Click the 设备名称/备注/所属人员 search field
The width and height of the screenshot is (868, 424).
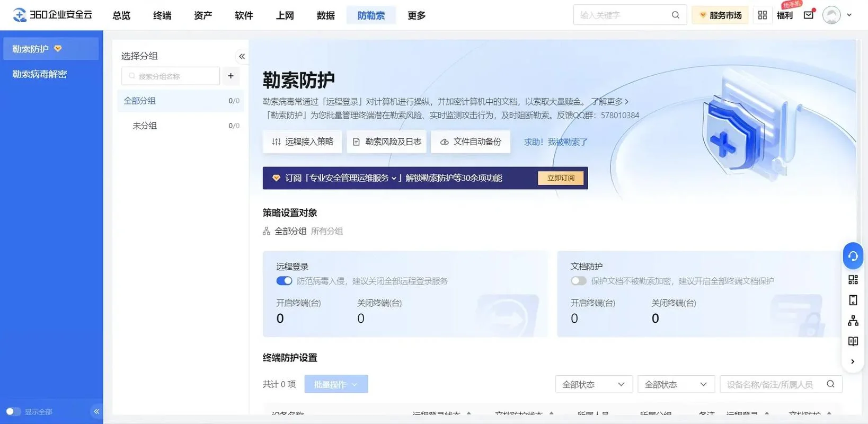781,384
